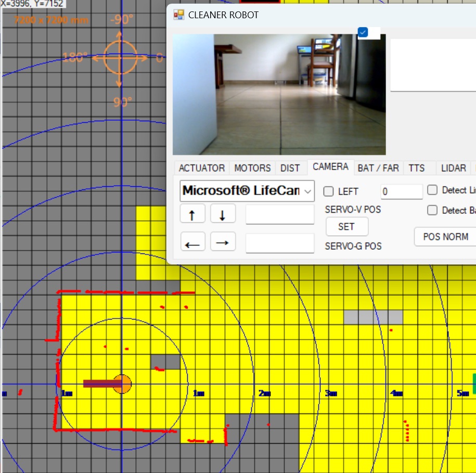The image size is (476, 473).
Task: Click the green marker at map's right edge
Action: tap(473, 383)
